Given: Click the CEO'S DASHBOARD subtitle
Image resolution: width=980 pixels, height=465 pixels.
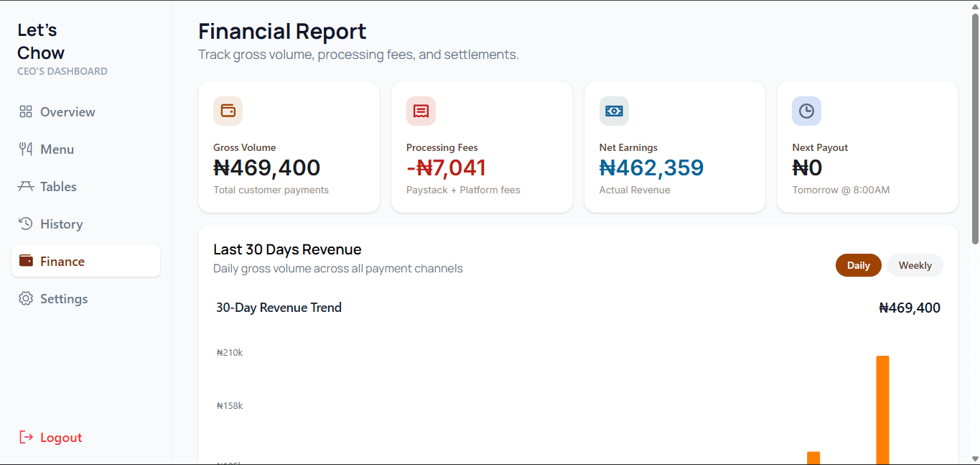Looking at the screenshot, I should coord(62,71).
